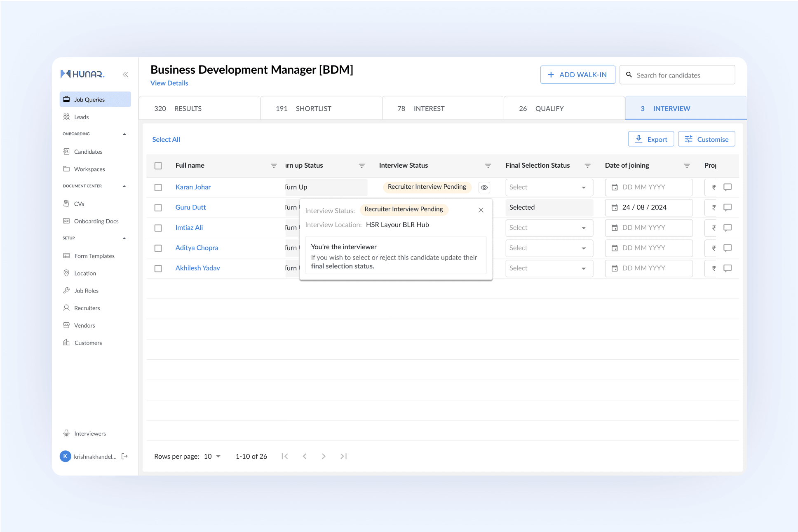Open rows per page dropdown
798x532 pixels.
(x=213, y=456)
